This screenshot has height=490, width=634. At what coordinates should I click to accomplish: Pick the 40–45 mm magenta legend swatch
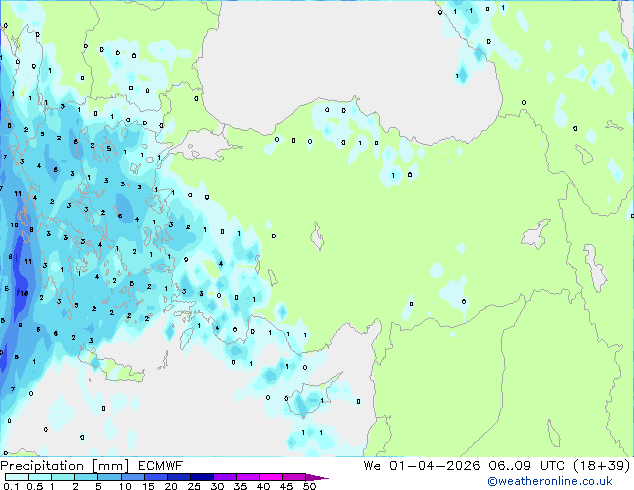pos(271,477)
